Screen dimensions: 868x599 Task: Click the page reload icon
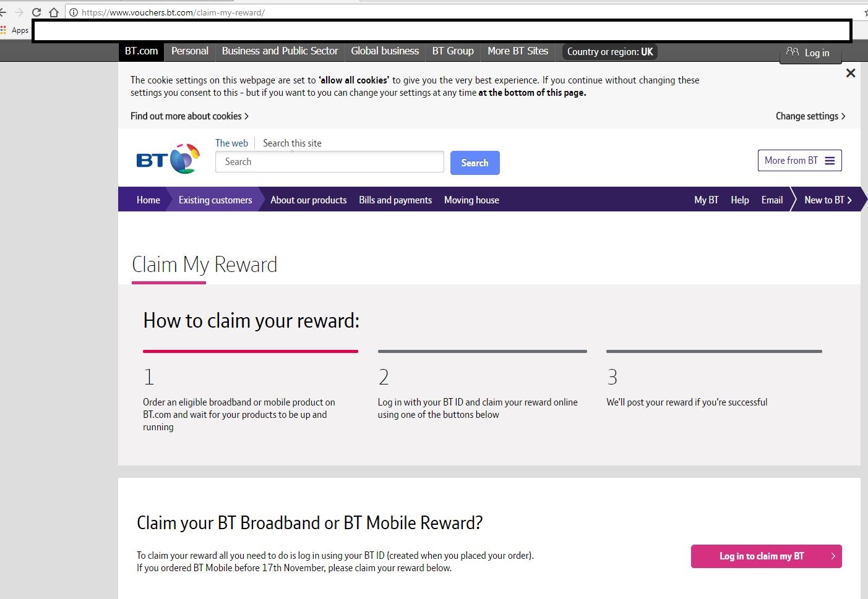(36, 11)
